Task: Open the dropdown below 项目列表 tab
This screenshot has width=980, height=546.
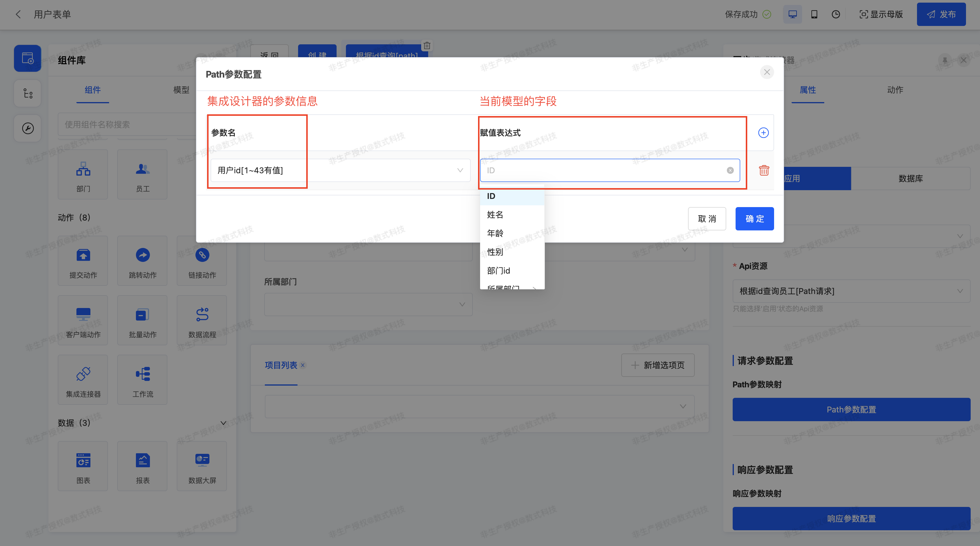Action: (479, 406)
